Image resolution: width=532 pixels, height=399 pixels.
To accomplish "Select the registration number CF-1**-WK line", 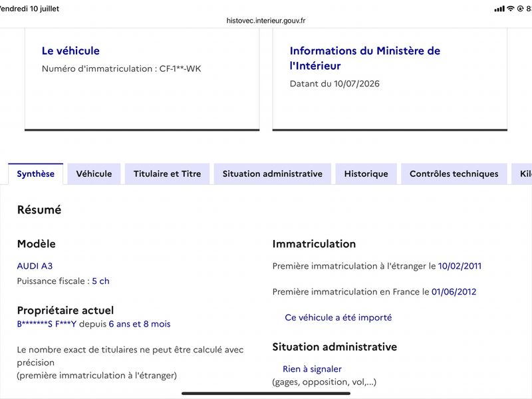I will click(122, 69).
